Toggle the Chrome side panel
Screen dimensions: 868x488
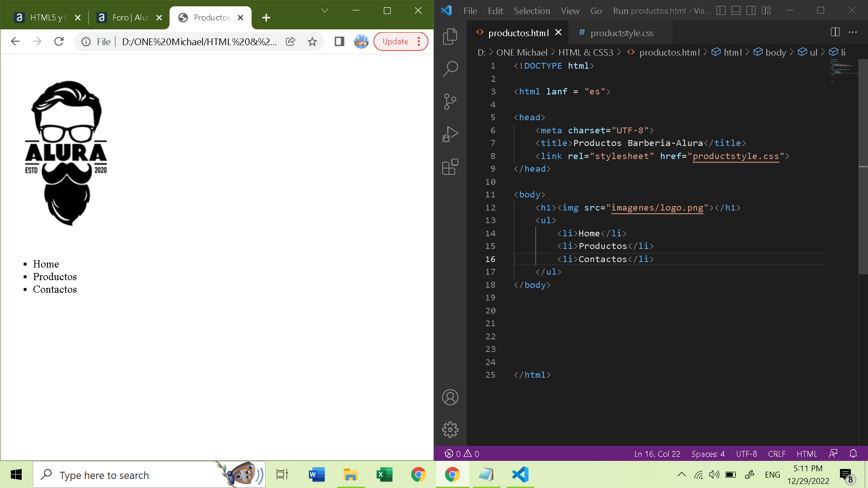(x=339, y=42)
